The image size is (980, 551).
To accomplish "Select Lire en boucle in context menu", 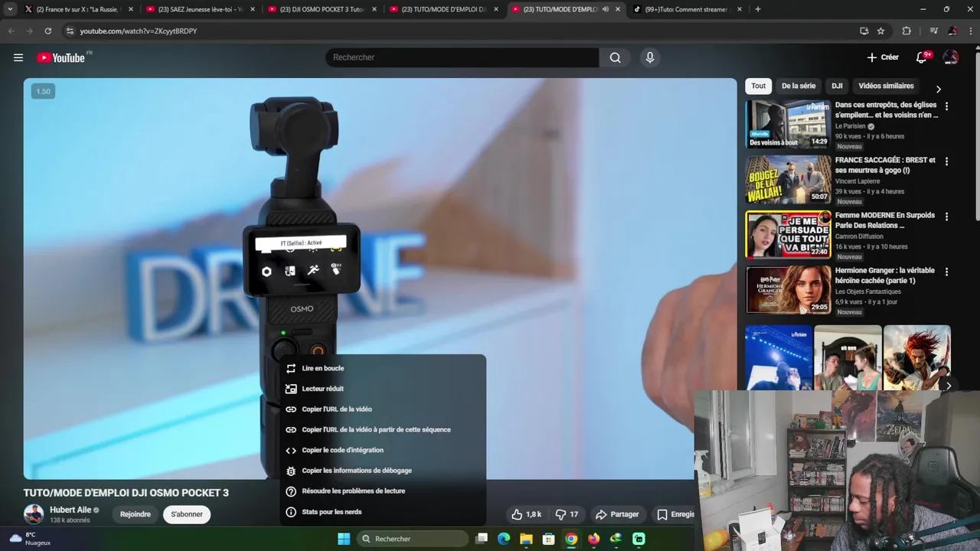I will point(382,368).
